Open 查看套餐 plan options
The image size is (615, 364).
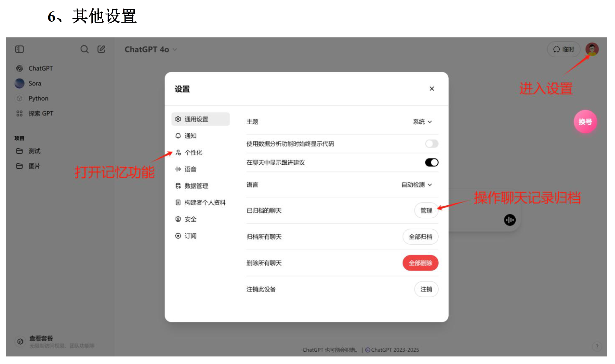click(x=40, y=338)
